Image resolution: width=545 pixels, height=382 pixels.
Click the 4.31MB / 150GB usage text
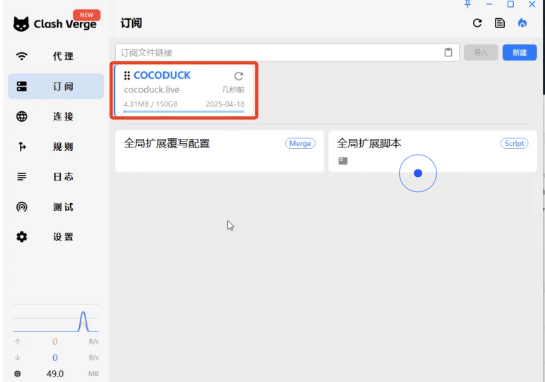tap(151, 104)
